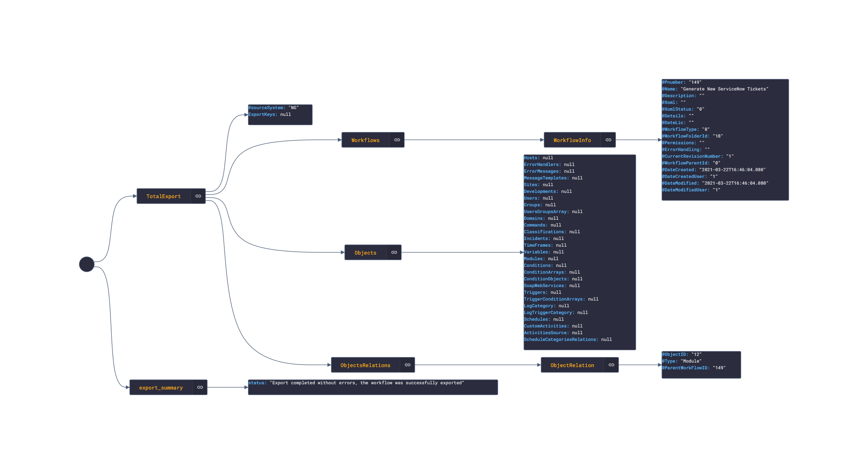Click the link icon on Objects node
Viewport: 868px width, 474px height.
394,253
